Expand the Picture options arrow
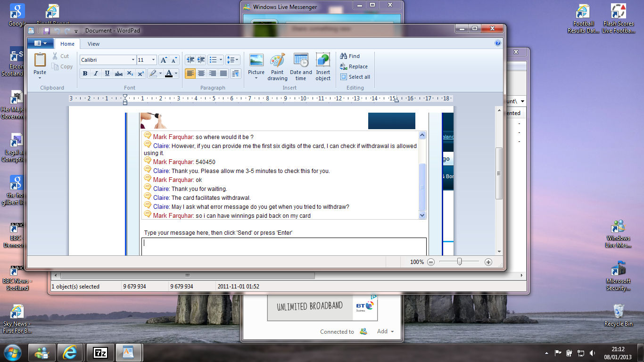Image resolution: width=644 pixels, height=362 pixels. tap(256, 78)
